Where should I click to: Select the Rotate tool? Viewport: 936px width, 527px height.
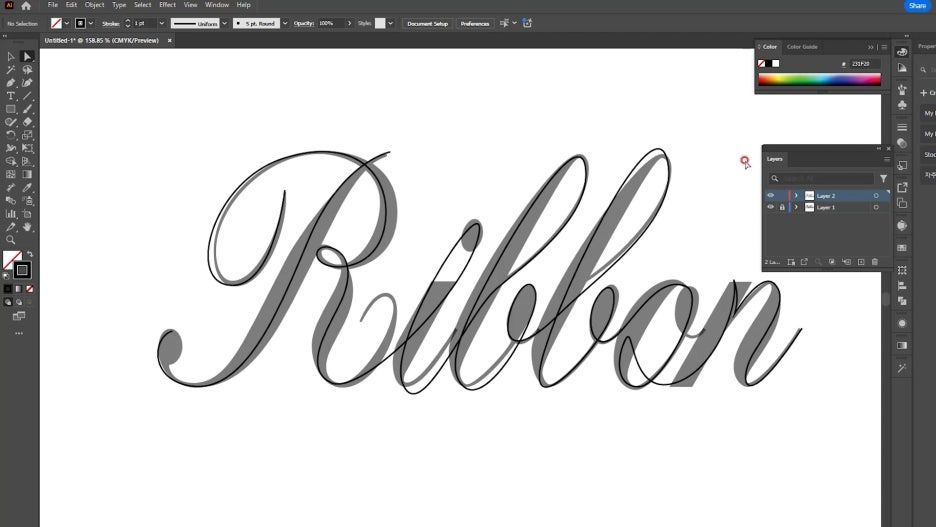tap(11, 135)
